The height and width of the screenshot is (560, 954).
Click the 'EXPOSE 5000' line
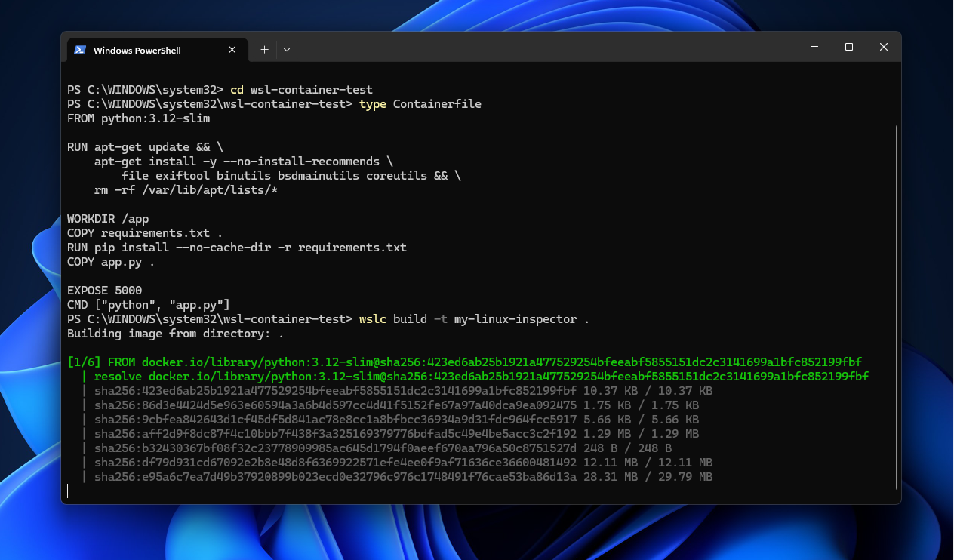[104, 291]
